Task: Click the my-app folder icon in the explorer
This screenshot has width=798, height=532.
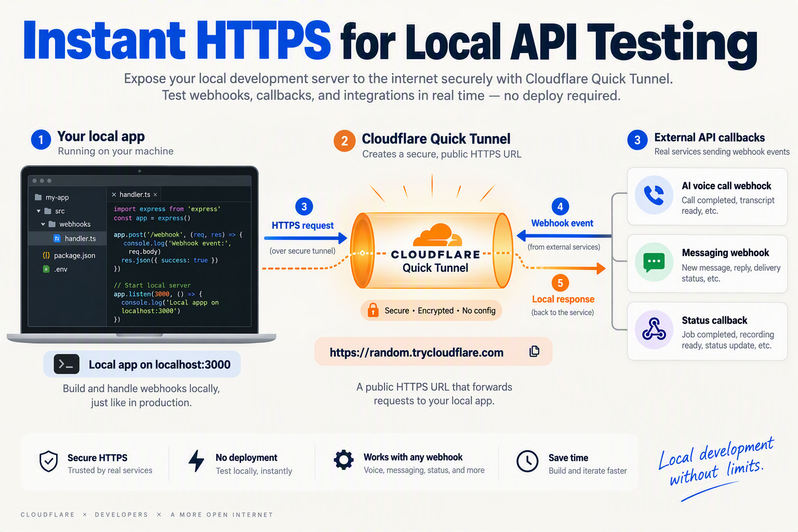Action: [x=38, y=197]
